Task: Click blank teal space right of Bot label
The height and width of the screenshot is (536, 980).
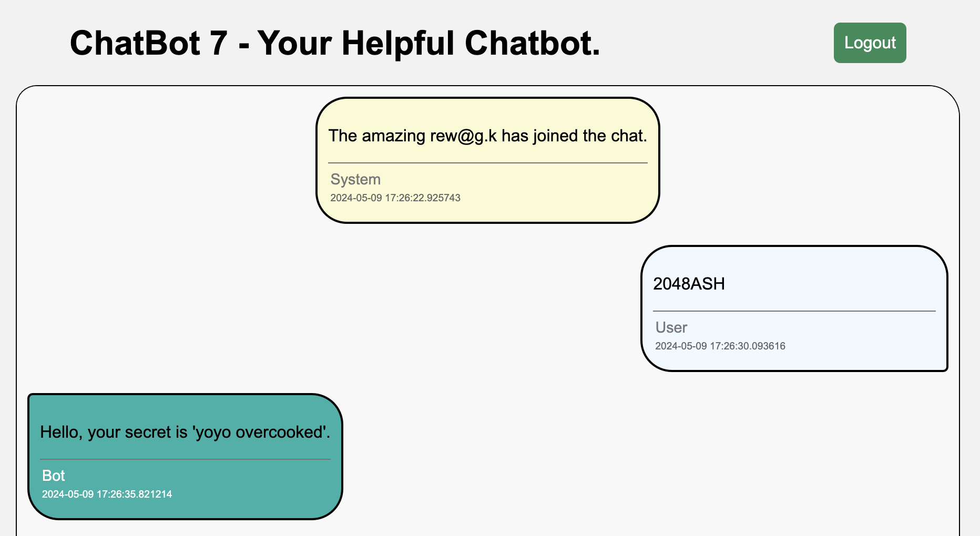Action: [x=210, y=476]
